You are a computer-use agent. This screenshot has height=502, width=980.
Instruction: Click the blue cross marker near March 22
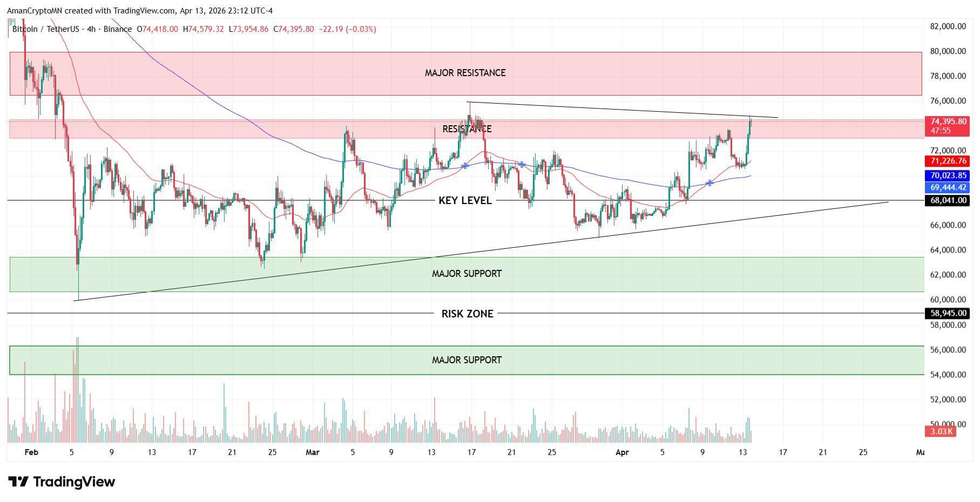pos(522,164)
